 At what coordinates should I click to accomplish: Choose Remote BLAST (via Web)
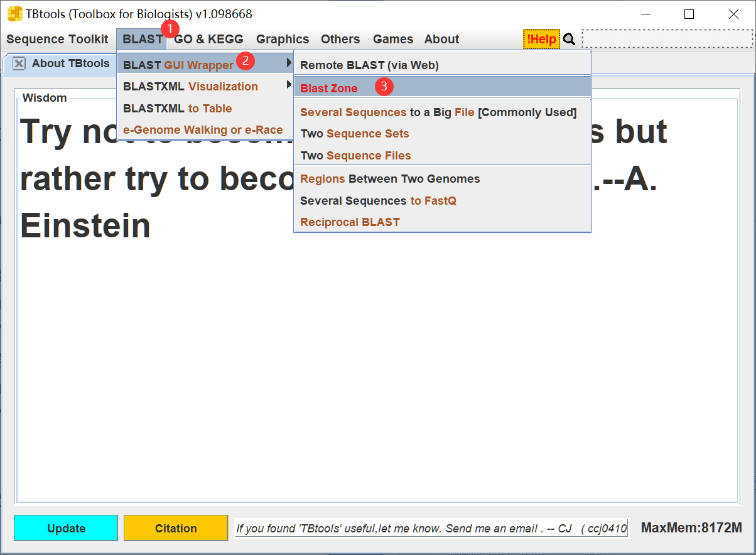click(x=443, y=65)
